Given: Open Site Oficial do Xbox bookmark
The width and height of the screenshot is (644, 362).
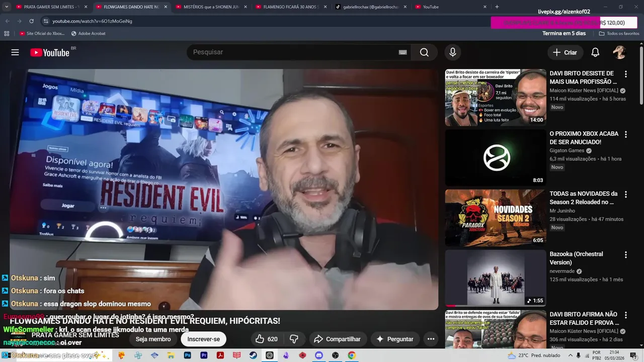Looking at the screenshot, I should pos(42,34).
